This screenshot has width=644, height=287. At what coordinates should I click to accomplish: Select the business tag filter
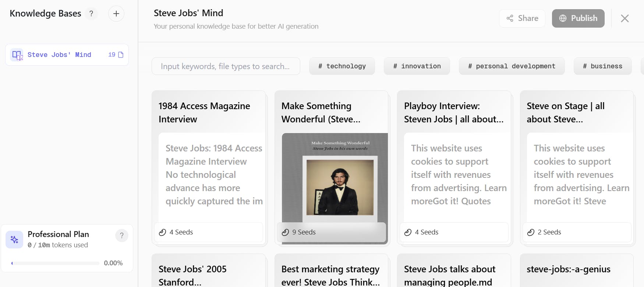coord(602,66)
